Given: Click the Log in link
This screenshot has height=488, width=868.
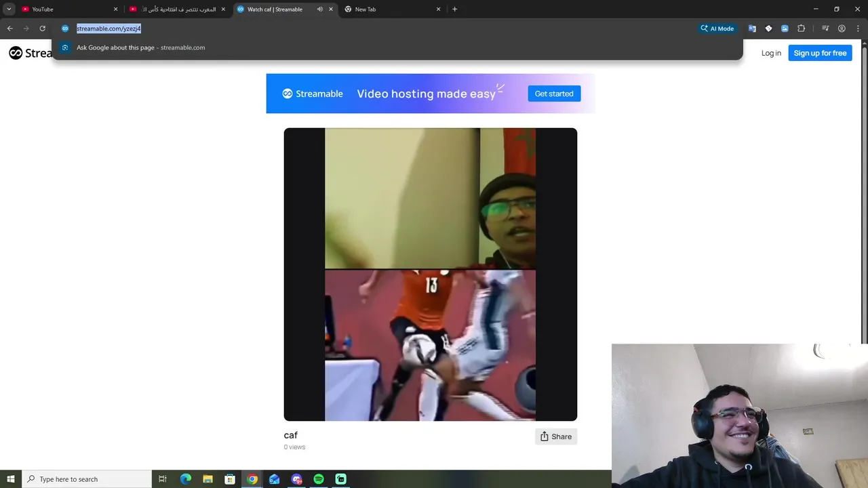Looking at the screenshot, I should tap(771, 53).
